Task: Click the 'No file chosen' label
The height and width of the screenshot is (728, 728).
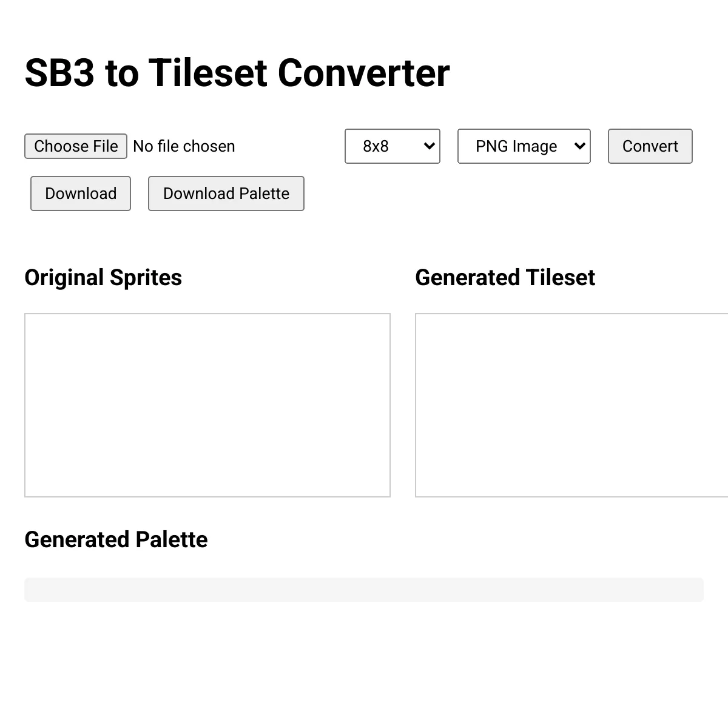Action: (x=184, y=146)
